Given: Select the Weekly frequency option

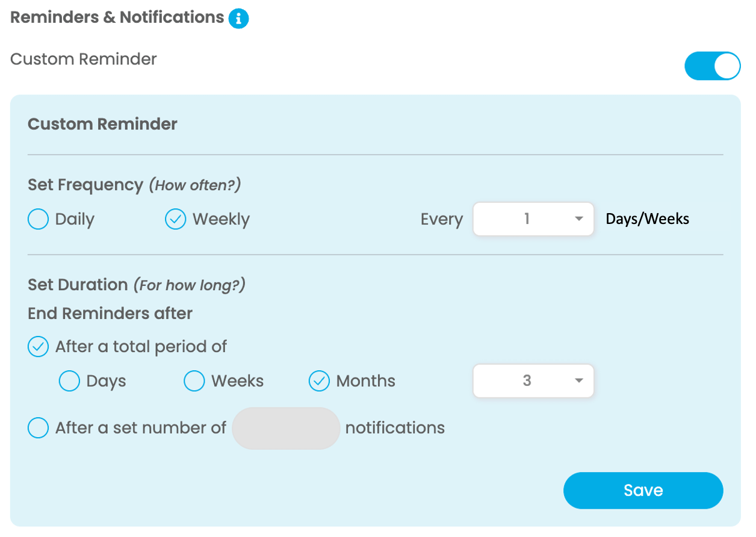Looking at the screenshot, I should 175,219.
